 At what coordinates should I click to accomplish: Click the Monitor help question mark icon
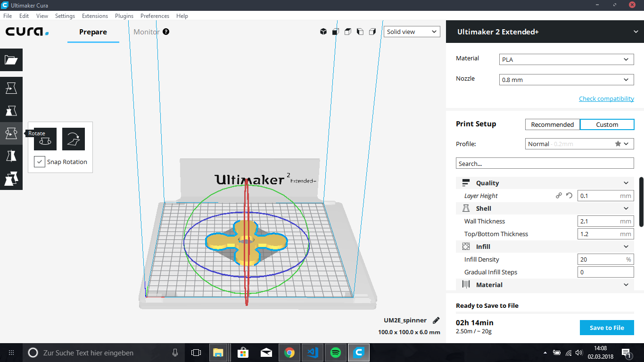pyautogui.click(x=166, y=32)
